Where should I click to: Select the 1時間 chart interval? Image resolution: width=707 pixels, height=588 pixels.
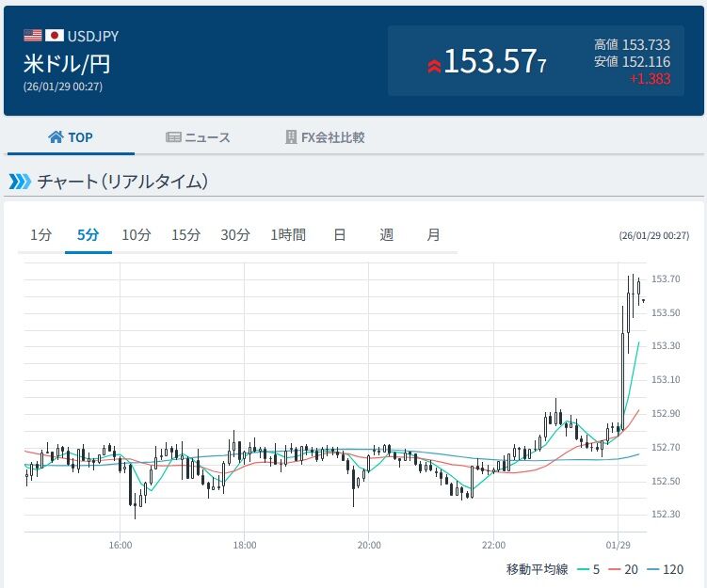pyautogui.click(x=288, y=235)
